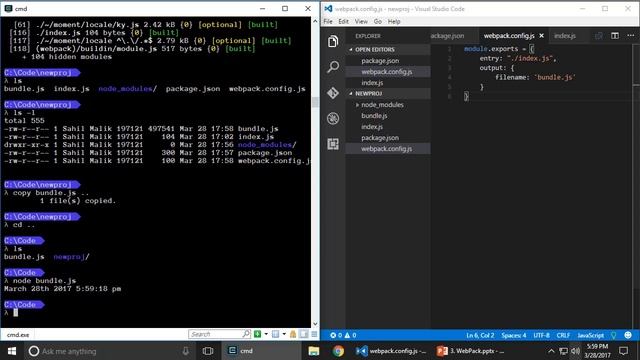Click the green new console icon in cmd
Viewport: 640px width, 360px height.
258,334
